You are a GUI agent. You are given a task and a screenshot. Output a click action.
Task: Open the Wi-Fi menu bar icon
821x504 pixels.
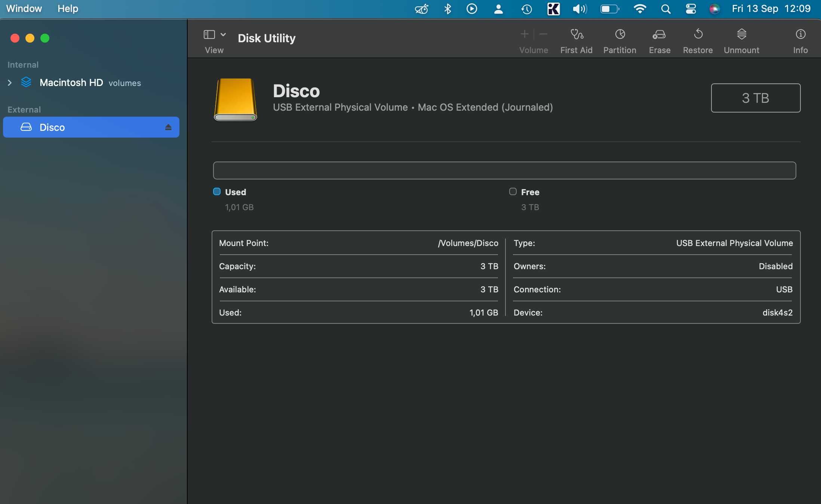click(x=640, y=9)
